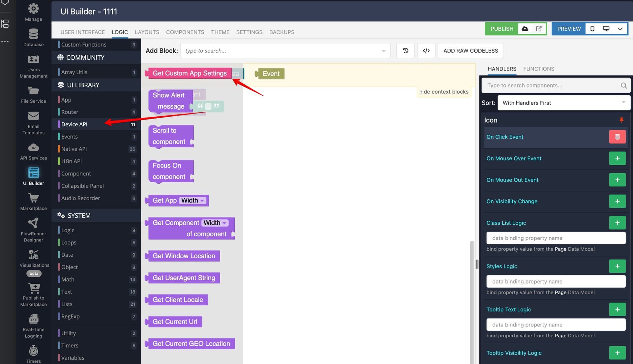Click the ADD RAW CODELESS button
This screenshot has width=633, height=364.
470,51
